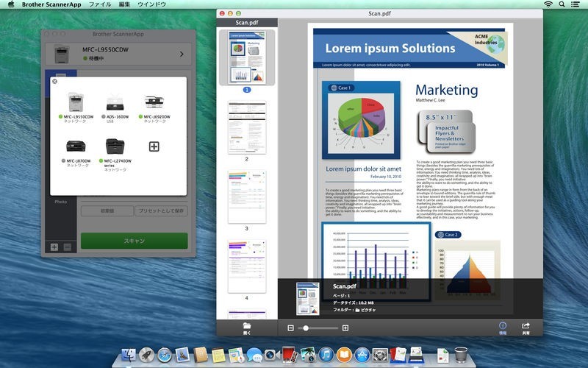
Task: Open the ウインドウ menu
Action: click(151, 4)
